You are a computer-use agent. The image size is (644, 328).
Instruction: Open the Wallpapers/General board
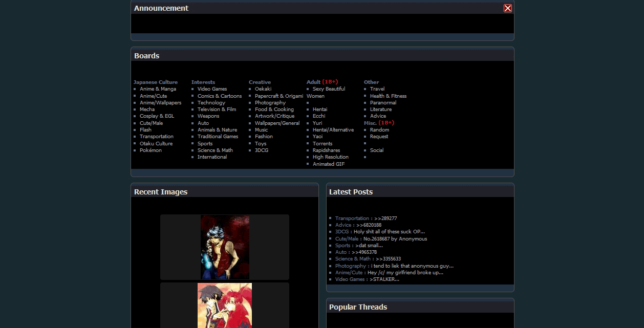click(x=277, y=123)
